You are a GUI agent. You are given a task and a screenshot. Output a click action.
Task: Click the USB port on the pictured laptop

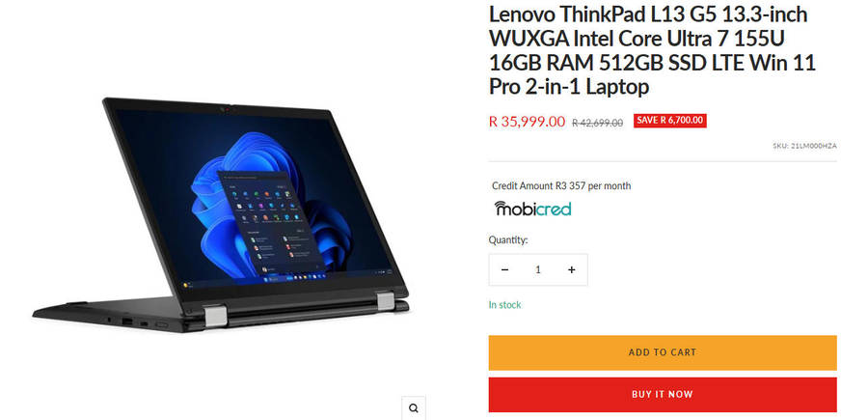point(126,322)
